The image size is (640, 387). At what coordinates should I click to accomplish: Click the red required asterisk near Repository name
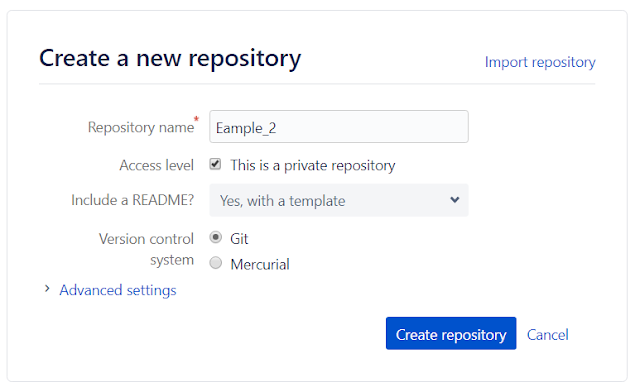196,119
